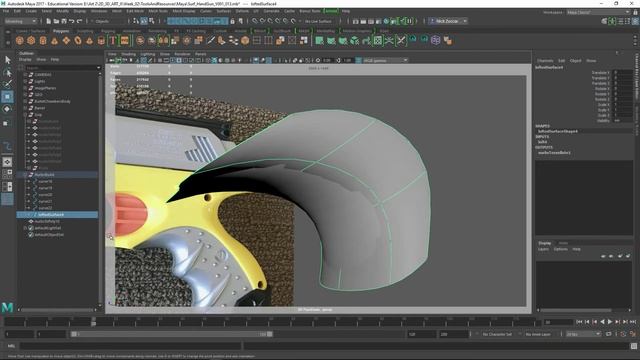Create a polygon sphere from shelf
640x360 pixels.
(20, 40)
